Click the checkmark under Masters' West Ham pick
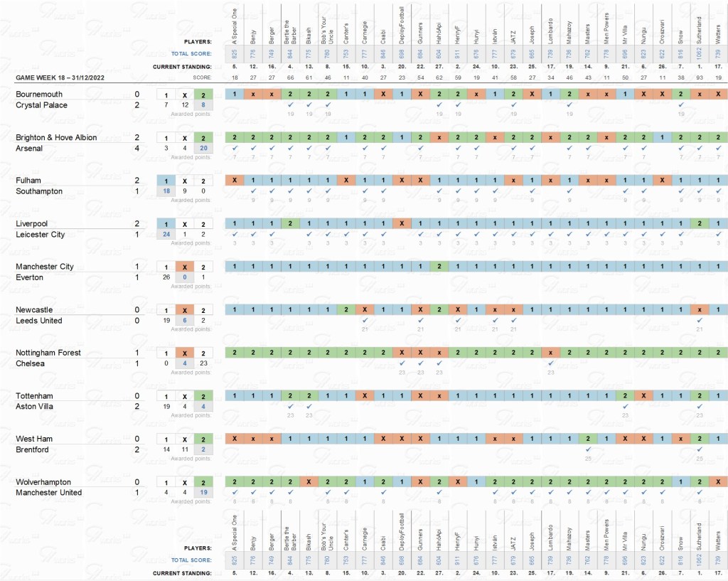Viewport: 728px width, 581px height. coord(588,449)
